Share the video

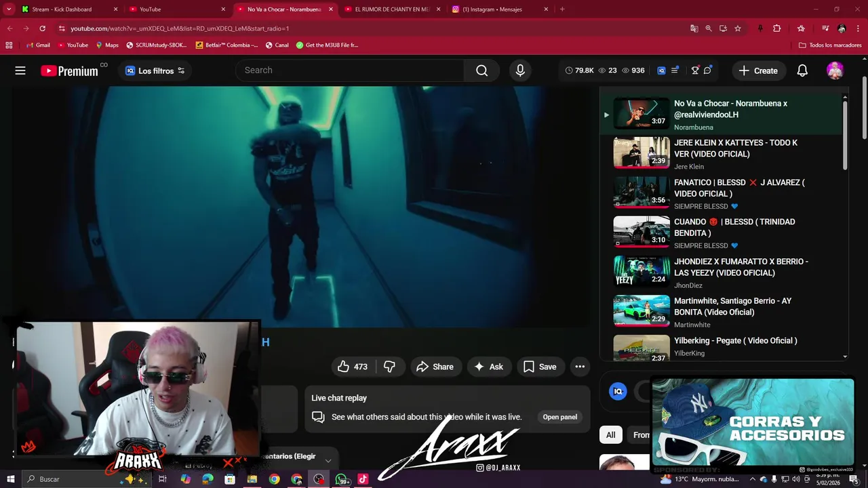pyautogui.click(x=435, y=367)
